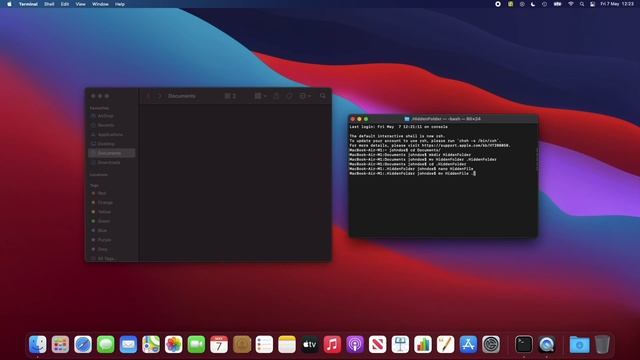
Task: Select Desktop in the Finder sidebar
Action: [x=112, y=144]
